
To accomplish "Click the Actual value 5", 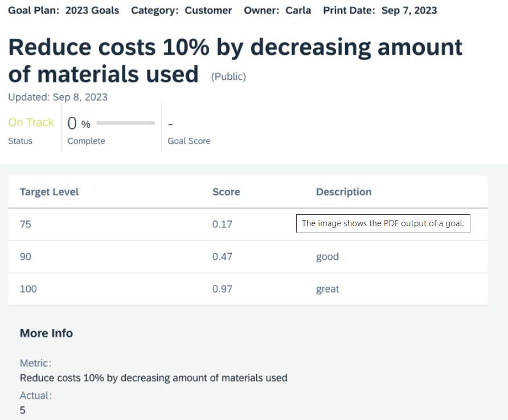I will pos(22,410).
